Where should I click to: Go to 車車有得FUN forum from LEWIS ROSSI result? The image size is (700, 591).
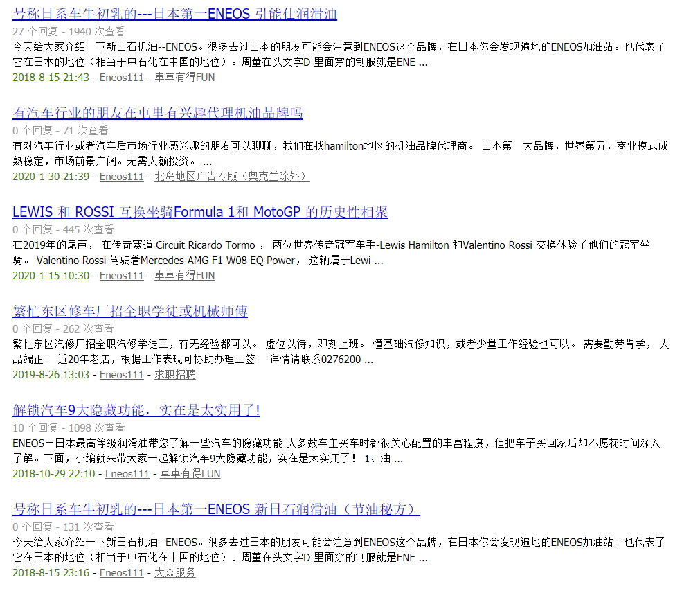coord(184,276)
